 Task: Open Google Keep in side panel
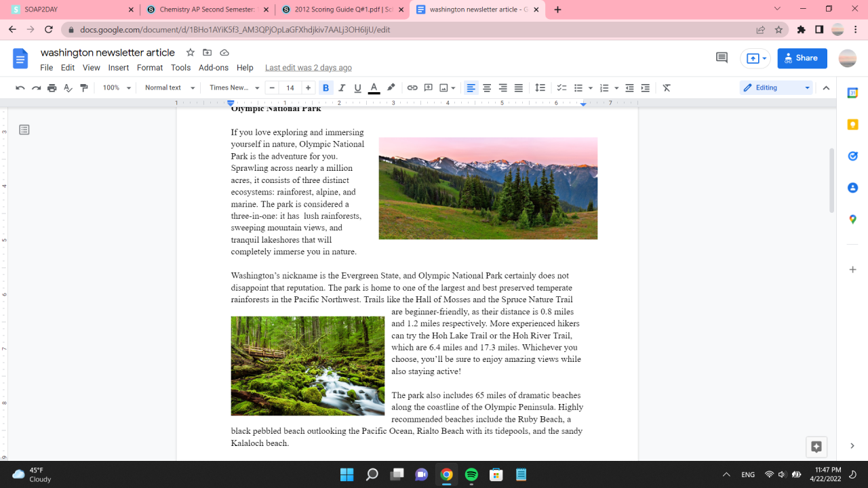click(x=852, y=125)
